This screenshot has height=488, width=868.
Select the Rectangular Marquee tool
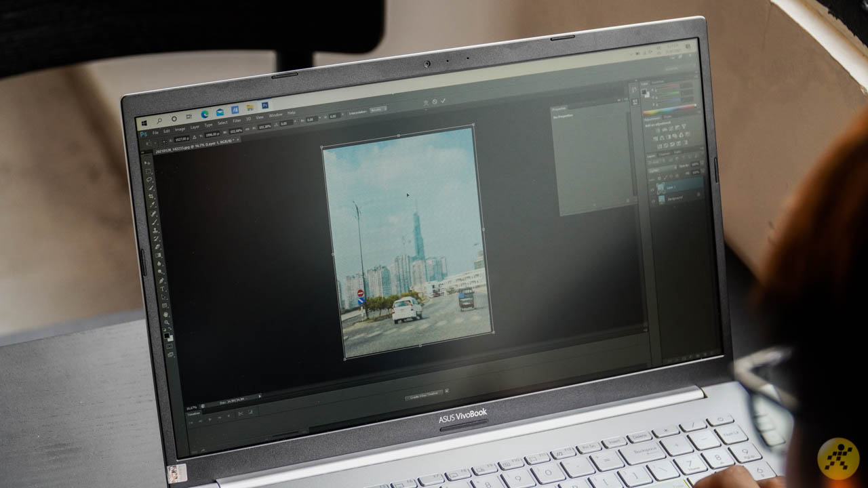149,171
